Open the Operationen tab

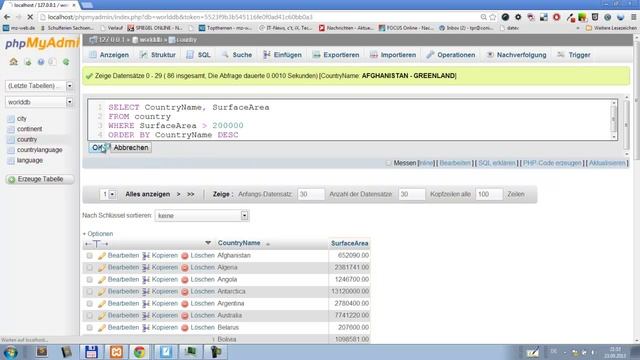tap(451, 55)
